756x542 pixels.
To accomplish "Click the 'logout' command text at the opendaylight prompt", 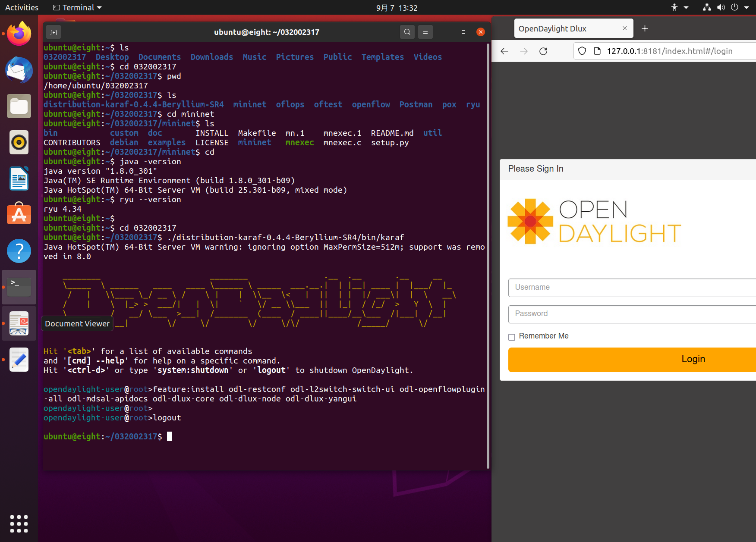I will (167, 417).
